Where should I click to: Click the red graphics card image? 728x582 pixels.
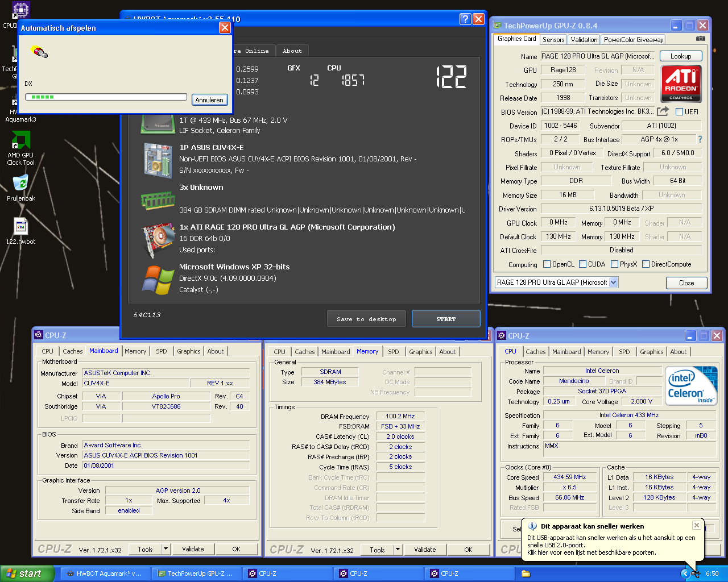pyautogui.click(x=158, y=240)
